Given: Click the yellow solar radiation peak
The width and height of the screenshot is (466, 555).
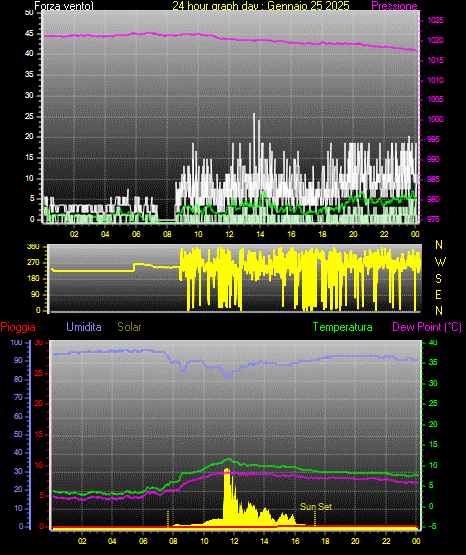Looking at the screenshot, I should tap(226, 471).
